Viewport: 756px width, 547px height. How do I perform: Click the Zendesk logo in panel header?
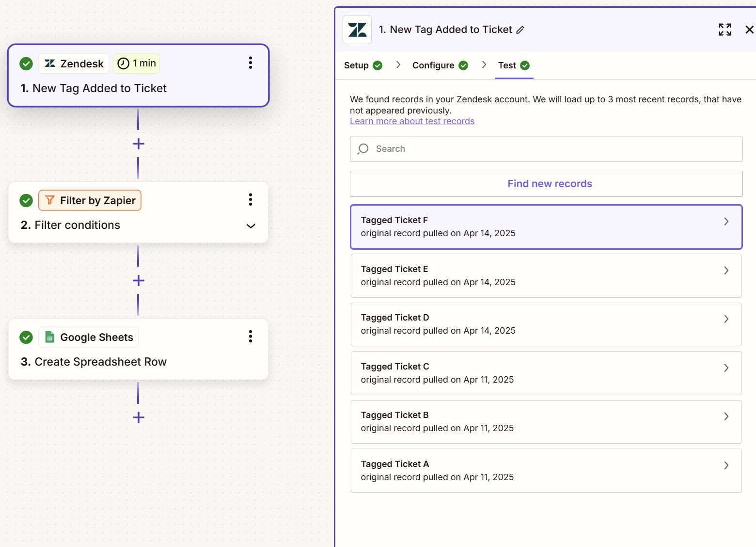click(x=357, y=30)
